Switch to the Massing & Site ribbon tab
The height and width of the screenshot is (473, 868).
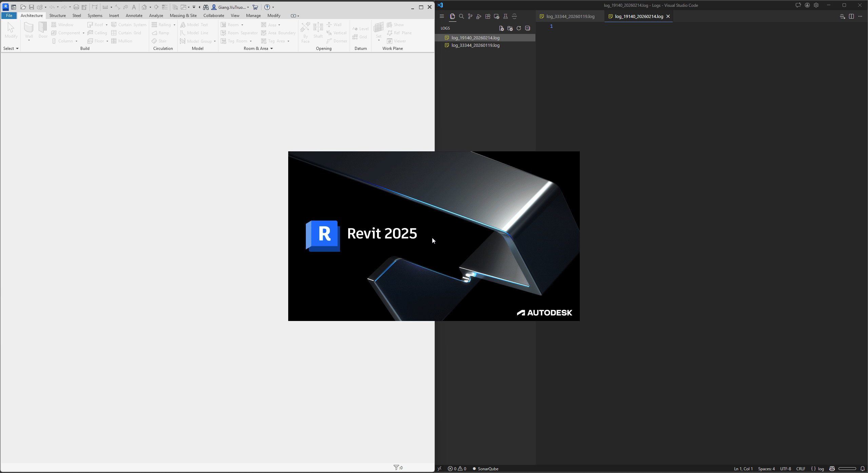[183, 16]
